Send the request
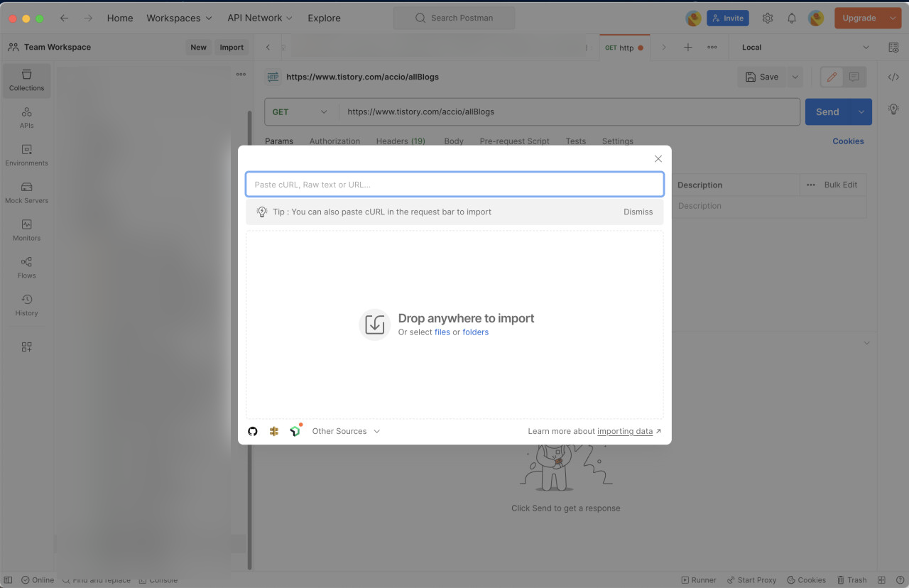909x588 pixels. [x=827, y=111]
